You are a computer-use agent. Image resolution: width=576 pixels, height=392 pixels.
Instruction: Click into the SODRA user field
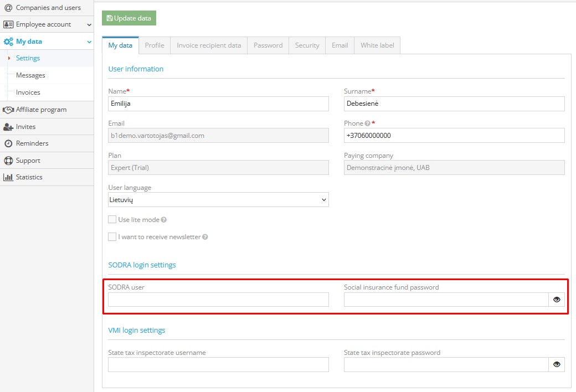(218, 300)
